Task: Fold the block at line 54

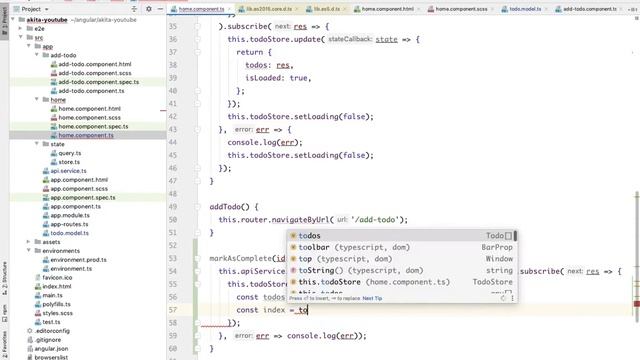Action: pyautogui.click(x=198, y=271)
